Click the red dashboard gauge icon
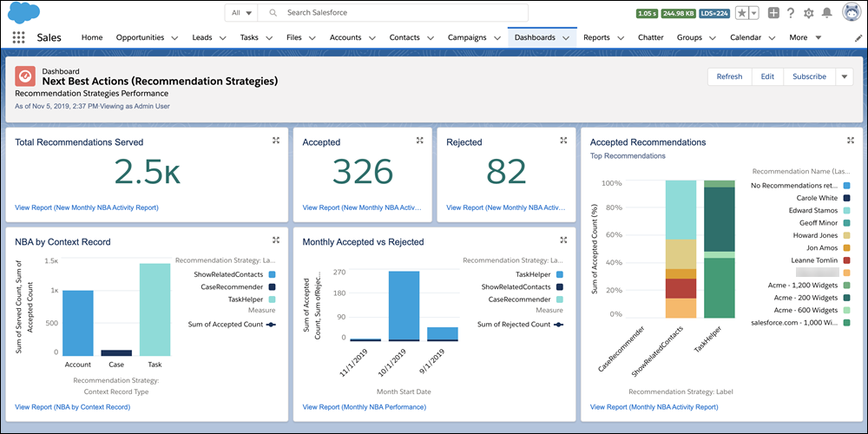Image resolution: width=868 pixels, height=434 pixels. pos(25,76)
